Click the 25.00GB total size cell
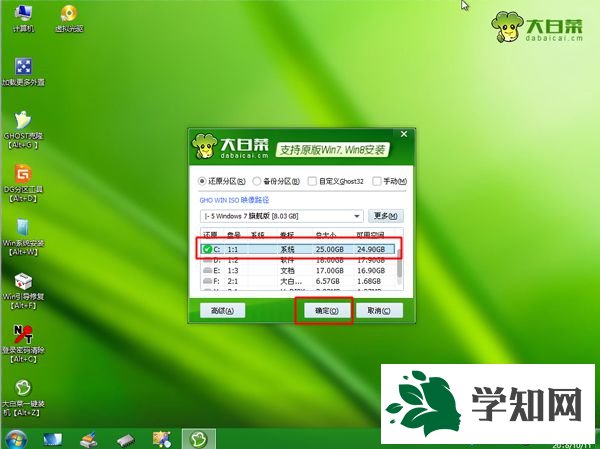Screen dimensions: 600x449 [329, 250]
